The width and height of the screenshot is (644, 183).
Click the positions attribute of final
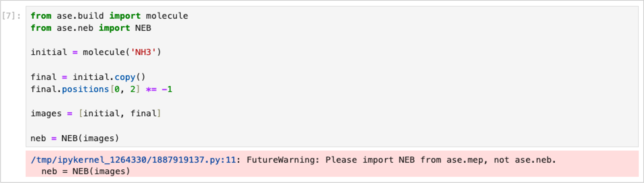[85, 89]
